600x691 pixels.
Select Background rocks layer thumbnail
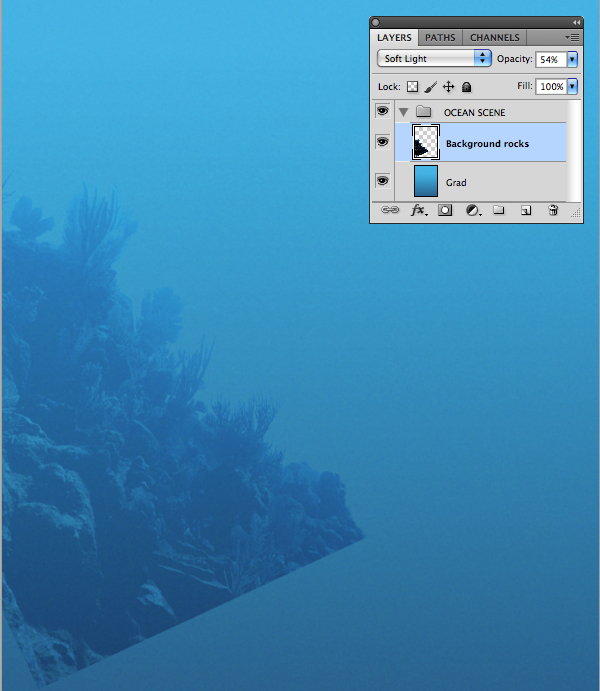[426, 142]
